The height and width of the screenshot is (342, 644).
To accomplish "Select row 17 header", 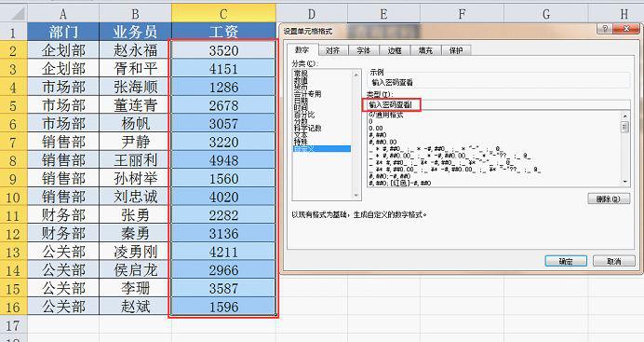I will pos(13,324).
